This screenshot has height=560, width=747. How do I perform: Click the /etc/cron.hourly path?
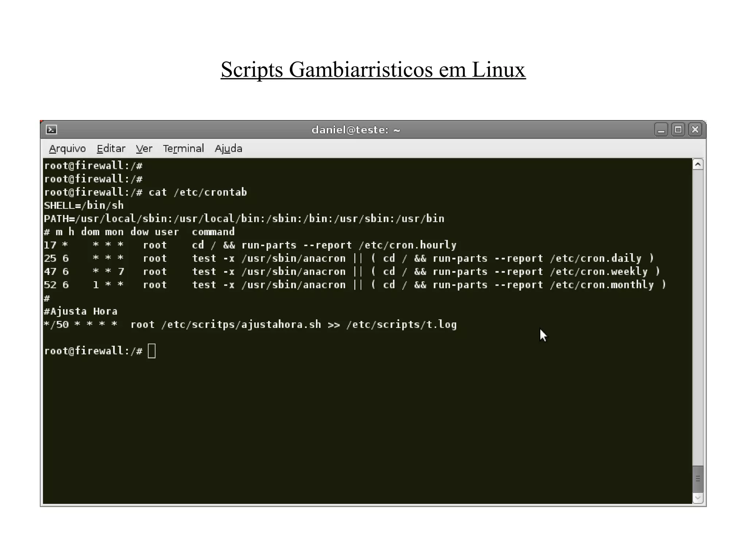[408, 245]
